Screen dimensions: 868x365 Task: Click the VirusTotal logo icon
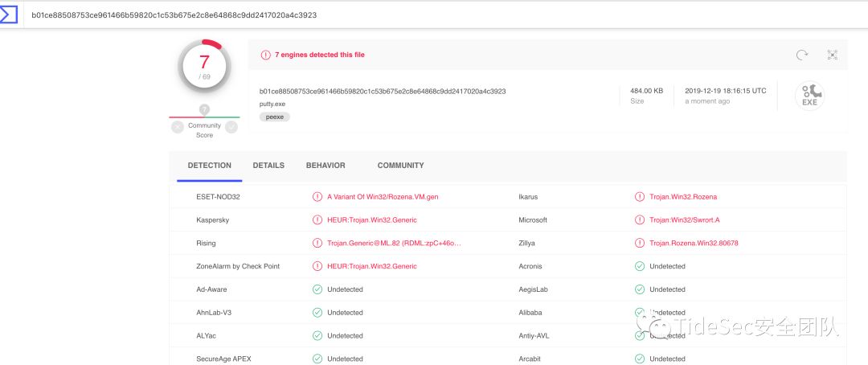[x=9, y=14]
